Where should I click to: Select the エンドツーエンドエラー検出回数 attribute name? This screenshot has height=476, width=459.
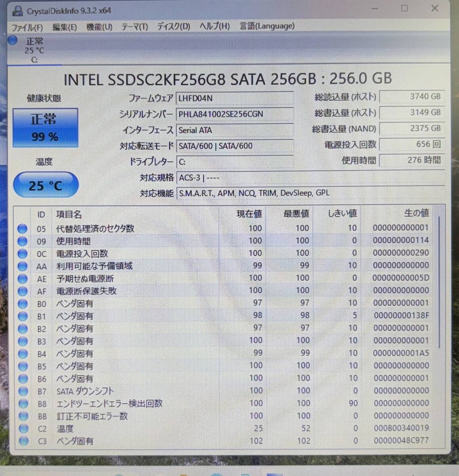coord(109,403)
